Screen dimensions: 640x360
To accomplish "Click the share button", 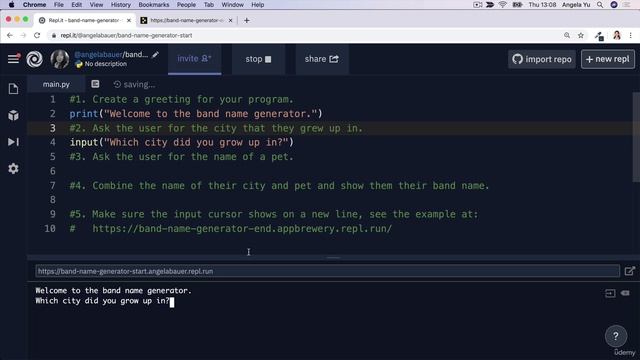I will 322,59.
